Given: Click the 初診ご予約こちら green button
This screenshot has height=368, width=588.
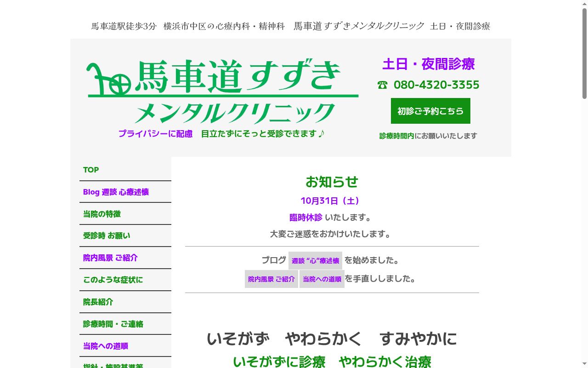Looking at the screenshot, I should coord(430,111).
